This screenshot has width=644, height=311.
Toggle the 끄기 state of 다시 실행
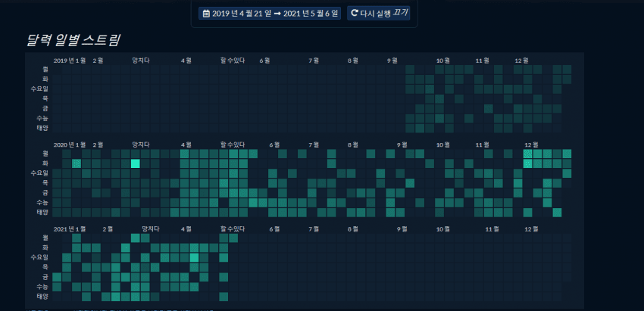399,13
